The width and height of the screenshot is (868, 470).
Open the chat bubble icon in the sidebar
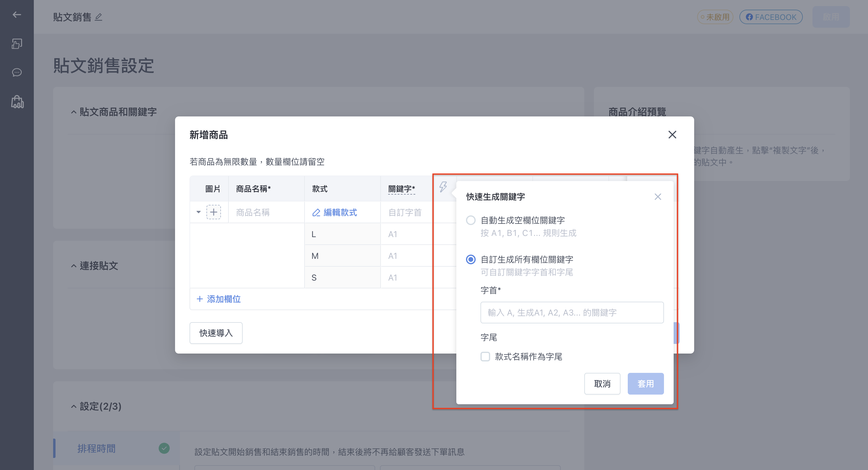[17, 72]
